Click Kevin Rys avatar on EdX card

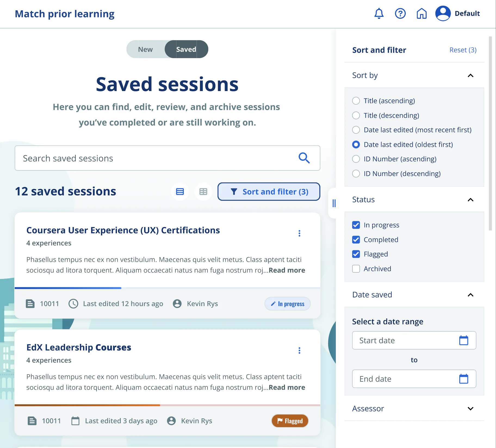[x=171, y=421]
